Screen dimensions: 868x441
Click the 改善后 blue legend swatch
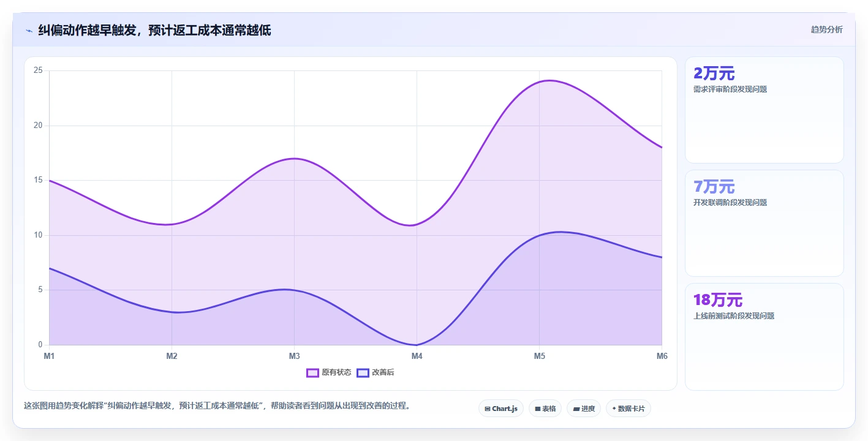pos(363,372)
